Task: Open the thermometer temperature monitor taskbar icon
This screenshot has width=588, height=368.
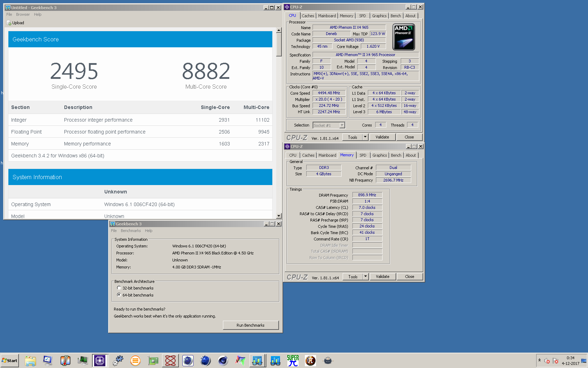Action: [x=65, y=360]
